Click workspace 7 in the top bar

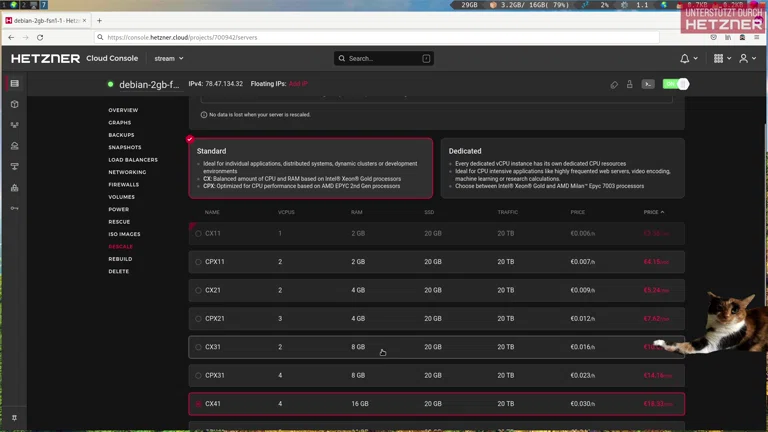[x=44, y=5]
